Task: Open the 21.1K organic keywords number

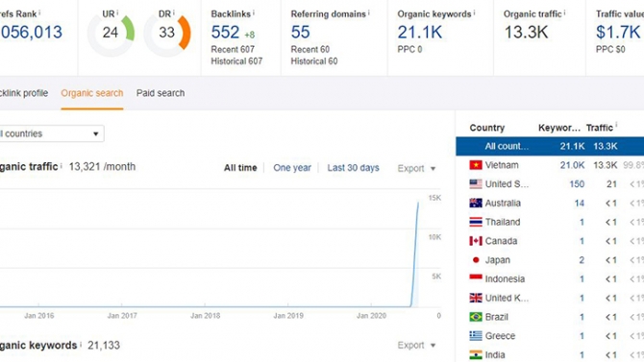Action: [x=420, y=33]
